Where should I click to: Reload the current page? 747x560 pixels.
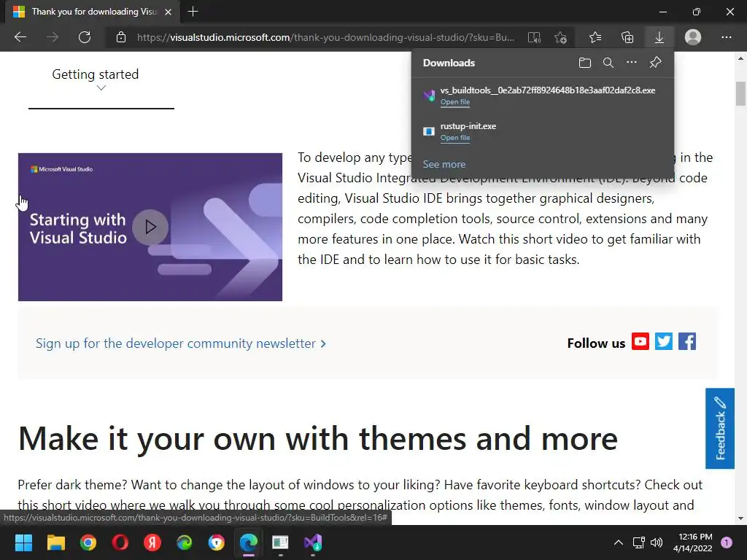coord(85,37)
